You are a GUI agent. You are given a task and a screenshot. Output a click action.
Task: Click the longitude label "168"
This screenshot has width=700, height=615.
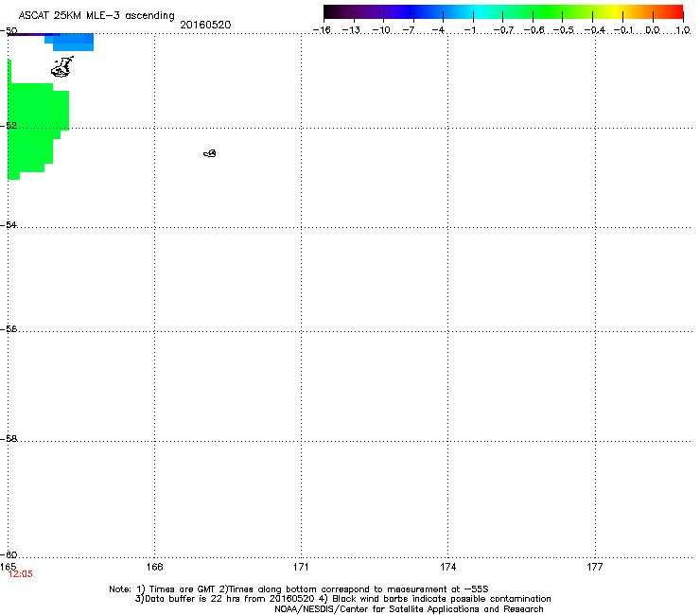tap(154, 567)
